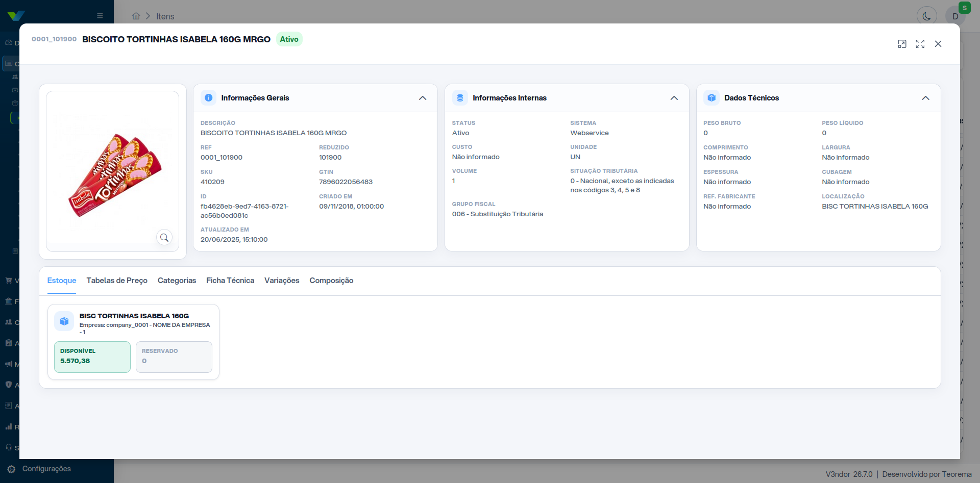Click the Informações Internas database icon
The height and width of the screenshot is (483, 980).
click(460, 98)
